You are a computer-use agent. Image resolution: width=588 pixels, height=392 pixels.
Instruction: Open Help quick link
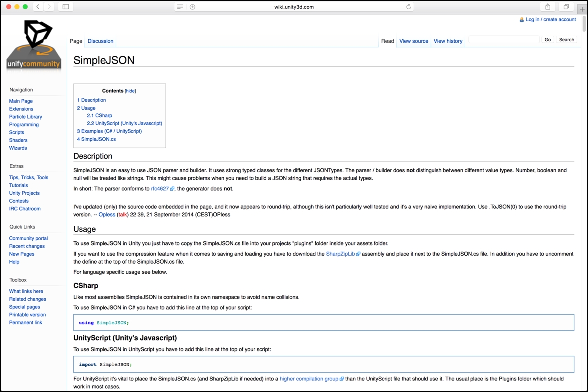tap(14, 262)
